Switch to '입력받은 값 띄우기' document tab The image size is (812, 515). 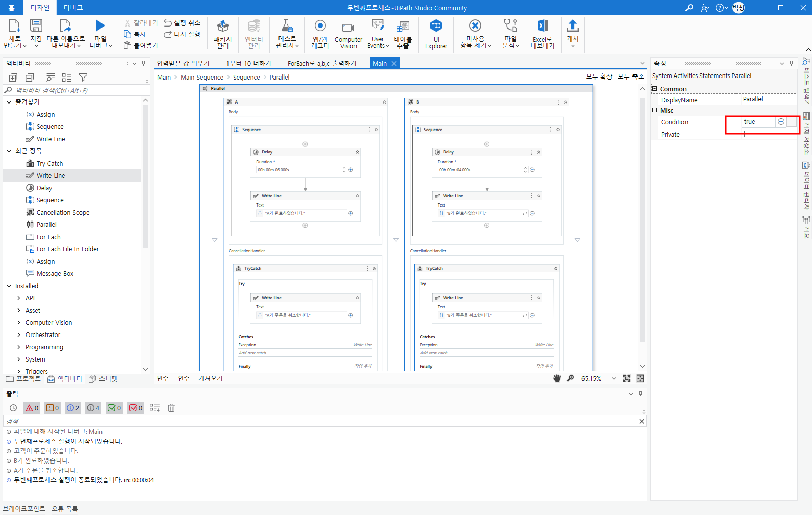(183, 63)
